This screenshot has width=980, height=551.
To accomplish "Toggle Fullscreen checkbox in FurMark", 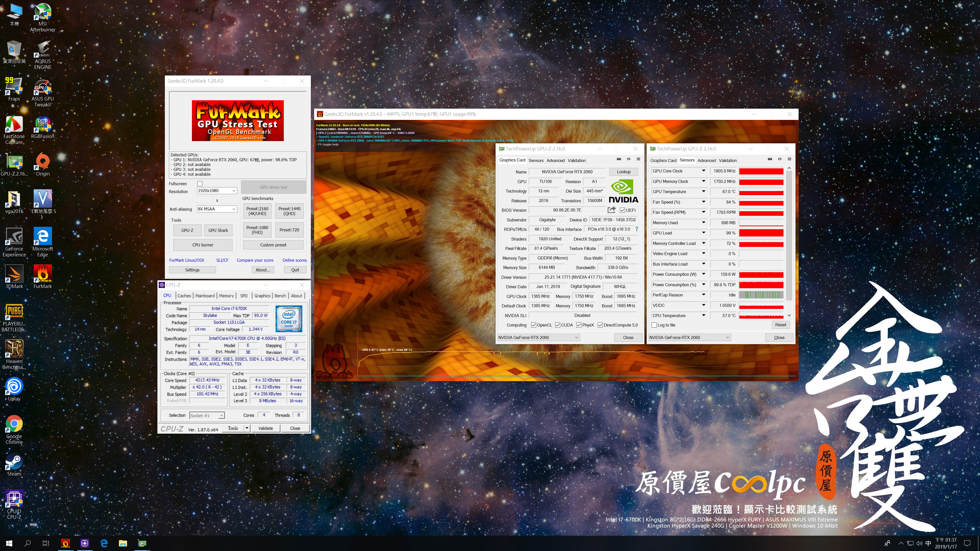I will (x=200, y=184).
